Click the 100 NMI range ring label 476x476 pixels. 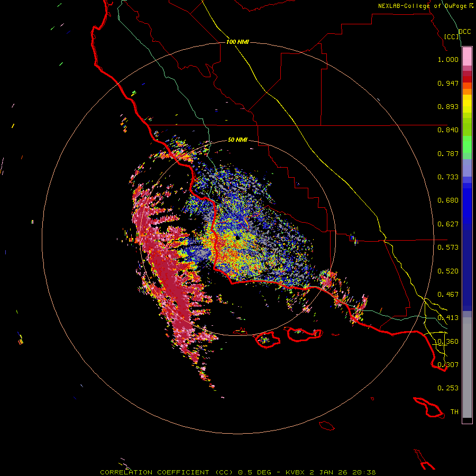(x=237, y=42)
